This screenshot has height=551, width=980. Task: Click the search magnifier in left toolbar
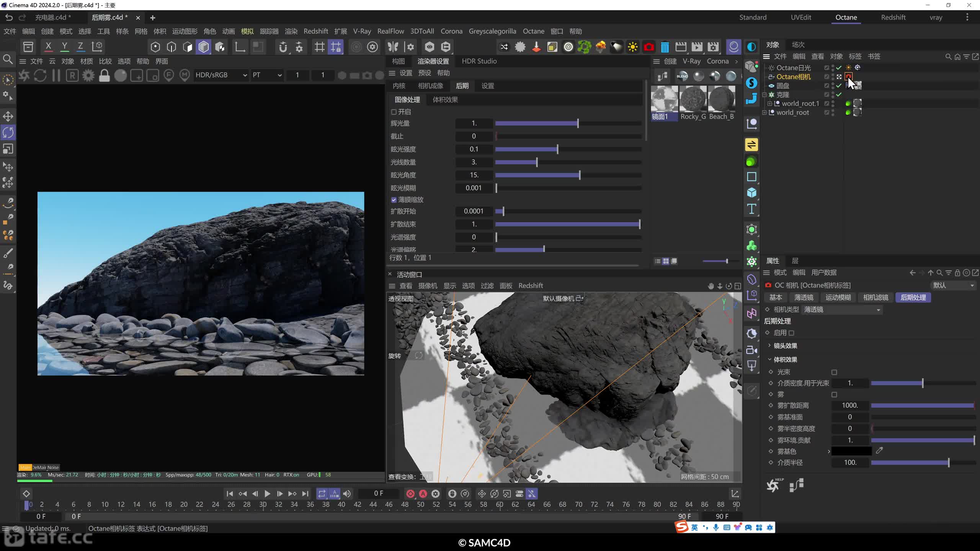tap(8, 59)
